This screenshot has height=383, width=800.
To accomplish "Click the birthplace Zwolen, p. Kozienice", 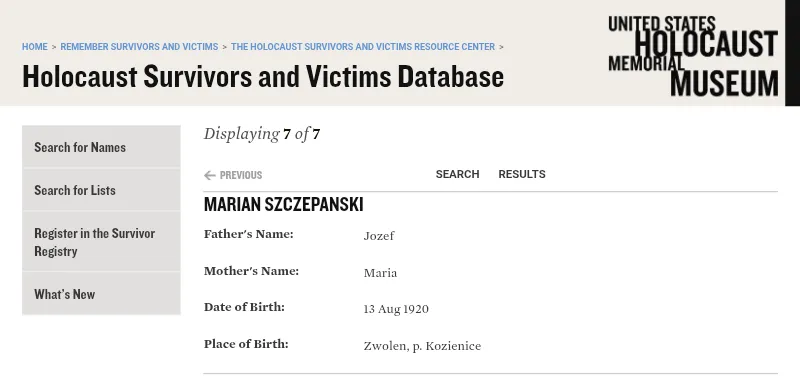I will (422, 346).
